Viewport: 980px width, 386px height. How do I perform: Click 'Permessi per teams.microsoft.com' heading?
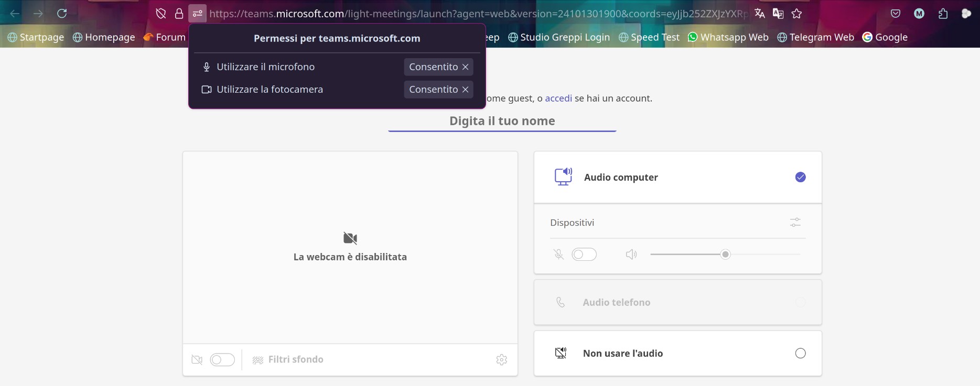(337, 38)
